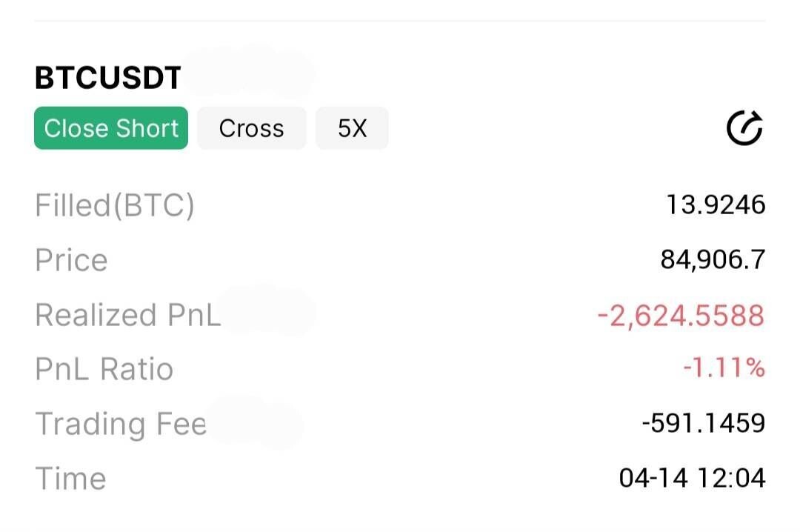The width and height of the screenshot is (800, 532).
Task: Select the filled amount 13.9246
Action: [x=716, y=205]
